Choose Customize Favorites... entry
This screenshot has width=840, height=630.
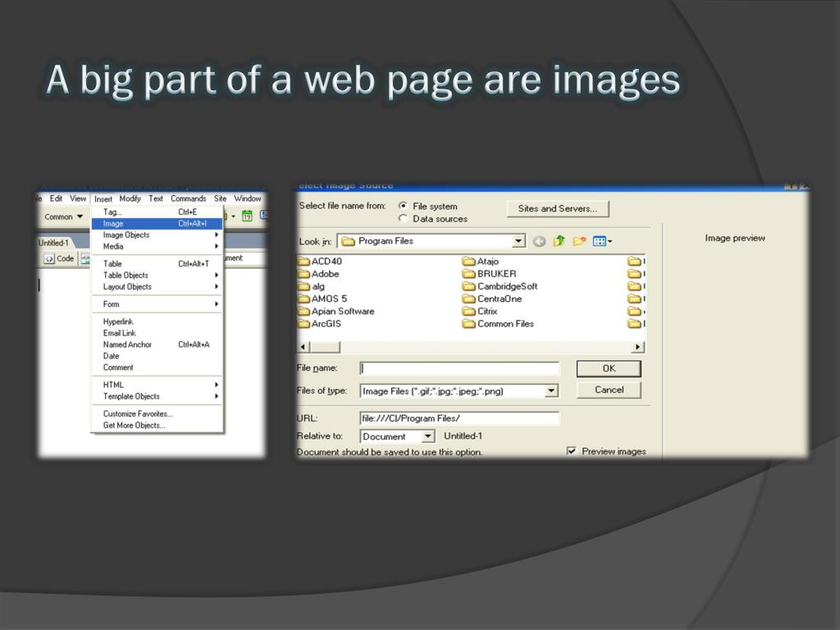[x=157, y=413]
